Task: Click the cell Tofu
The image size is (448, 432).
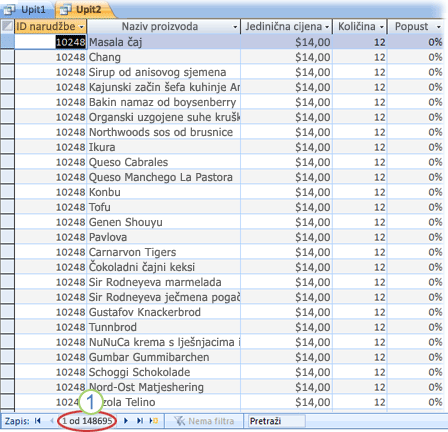Action: 164,207
